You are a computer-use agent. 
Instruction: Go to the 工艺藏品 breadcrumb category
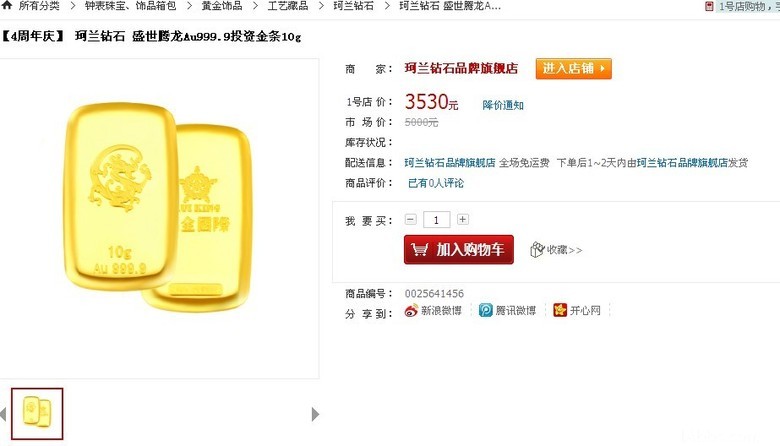click(288, 6)
